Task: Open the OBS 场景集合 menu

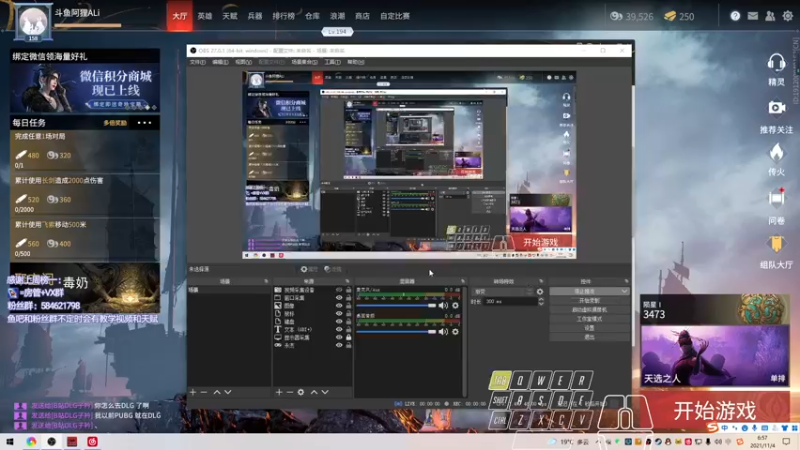Action: coord(304,62)
